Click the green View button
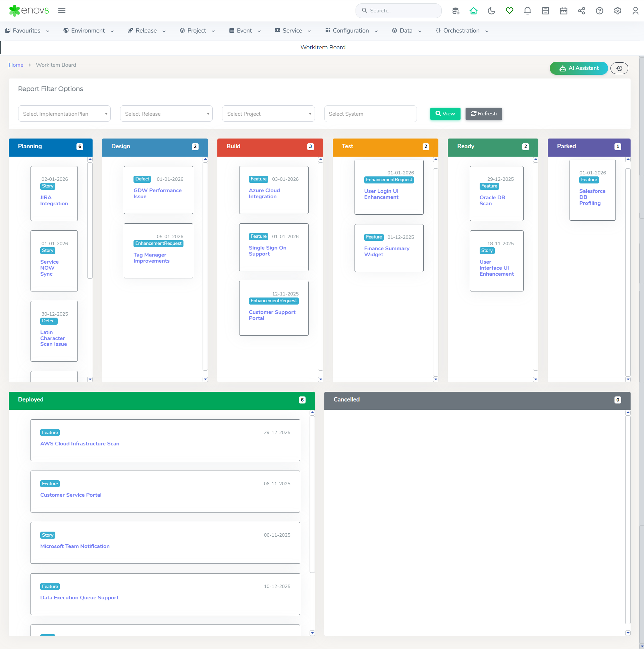644x649 pixels. click(x=445, y=114)
